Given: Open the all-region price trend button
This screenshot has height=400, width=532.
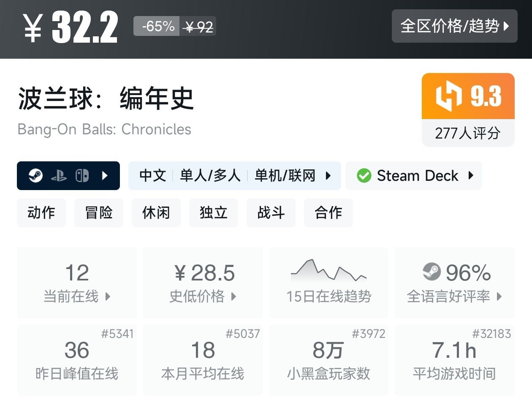Looking at the screenshot, I should (x=454, y=26).
